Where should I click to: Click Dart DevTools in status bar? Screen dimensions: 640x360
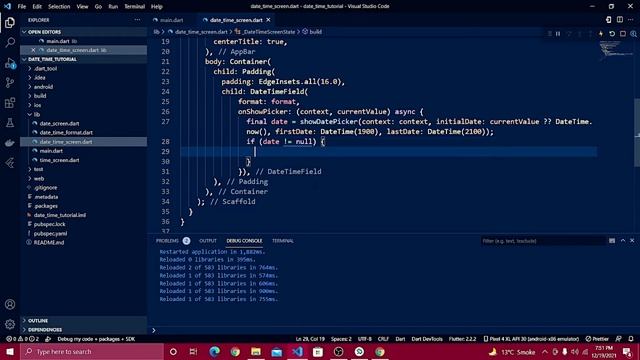[x=427, y=339]
